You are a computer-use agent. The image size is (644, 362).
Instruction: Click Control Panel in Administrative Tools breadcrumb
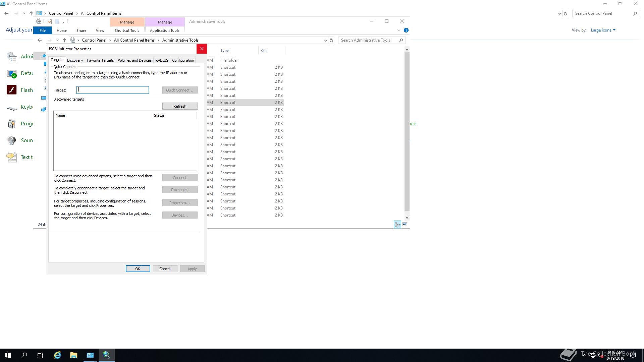pos(94,40)
